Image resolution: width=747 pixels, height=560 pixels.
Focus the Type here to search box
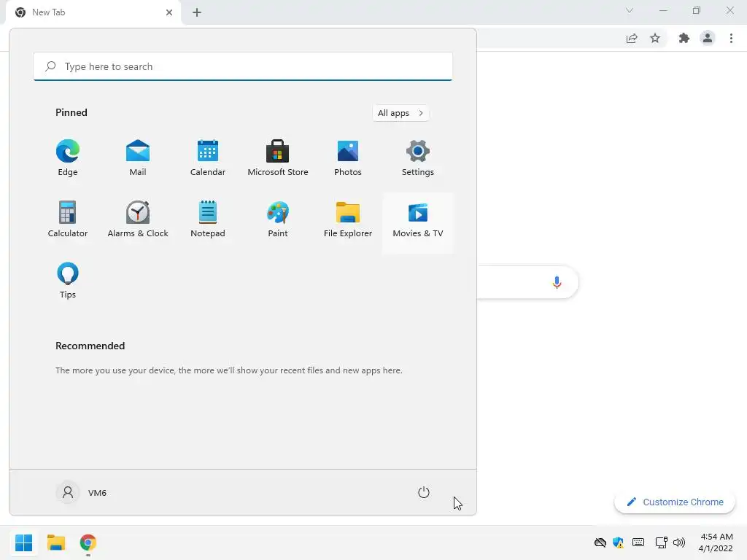coord(242,66)
